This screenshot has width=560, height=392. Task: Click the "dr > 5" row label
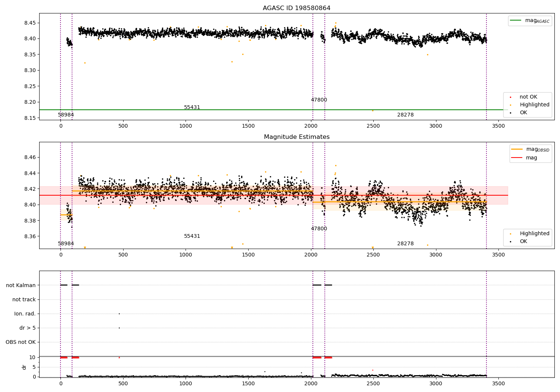click(x=28, y=328)
